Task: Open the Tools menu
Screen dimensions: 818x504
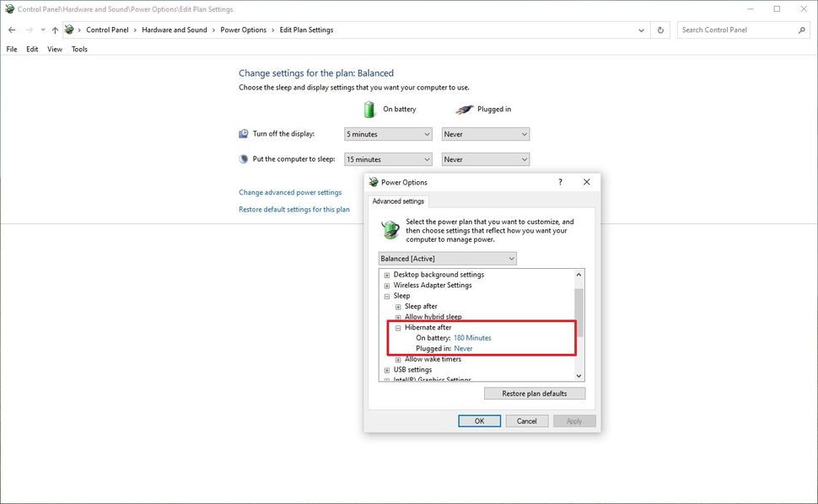Action: click(78, 49)
